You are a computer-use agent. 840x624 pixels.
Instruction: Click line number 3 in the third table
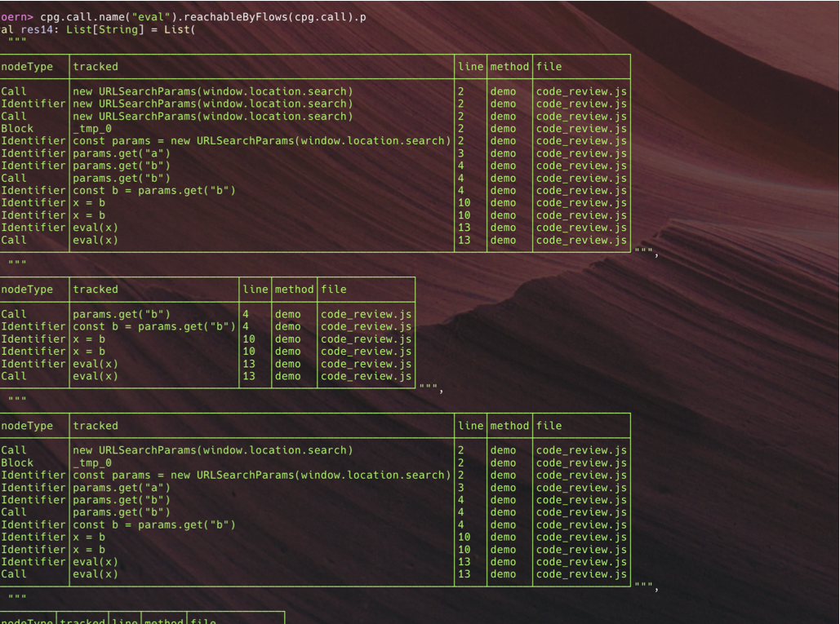461,488
